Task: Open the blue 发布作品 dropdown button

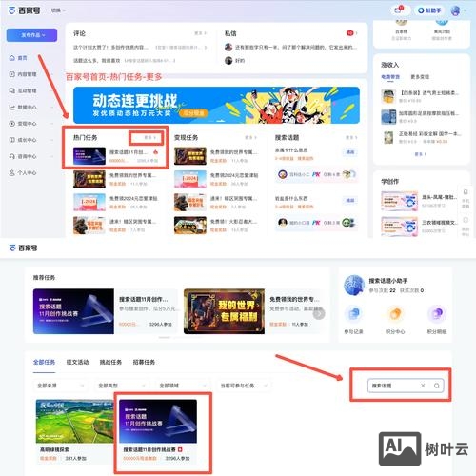Action: [x=31, y=35]
